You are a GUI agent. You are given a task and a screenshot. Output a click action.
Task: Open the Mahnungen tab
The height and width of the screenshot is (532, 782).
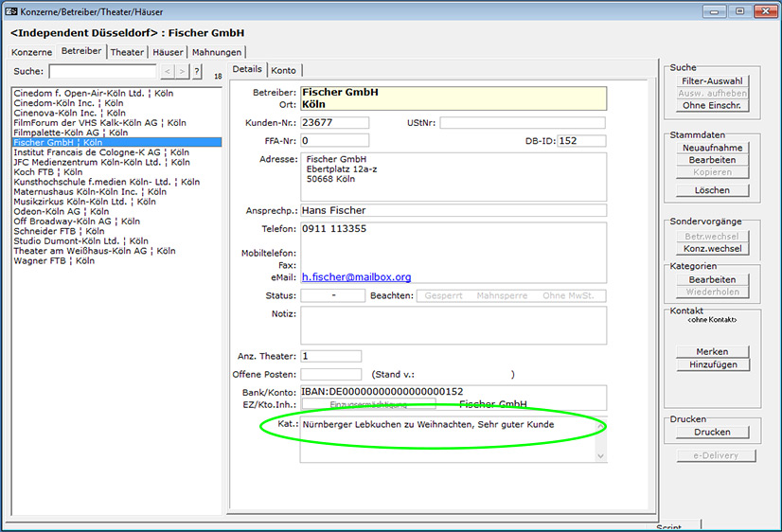(217, 52)
